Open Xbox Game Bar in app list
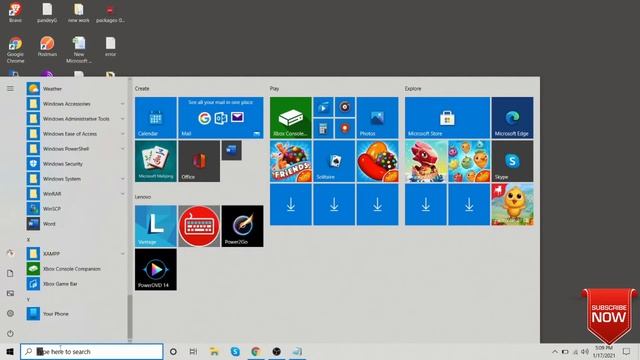Viewport: 640px width, 360px height. [76, 284]
